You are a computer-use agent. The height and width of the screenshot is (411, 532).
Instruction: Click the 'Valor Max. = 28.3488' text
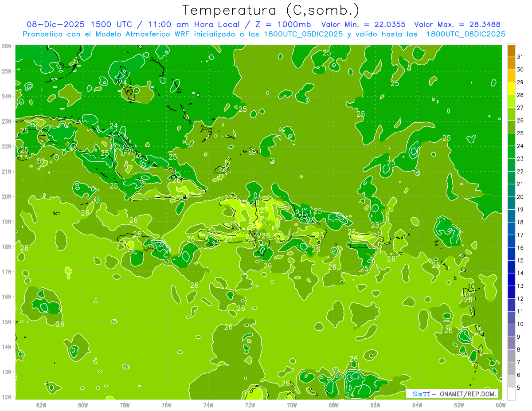458,24
